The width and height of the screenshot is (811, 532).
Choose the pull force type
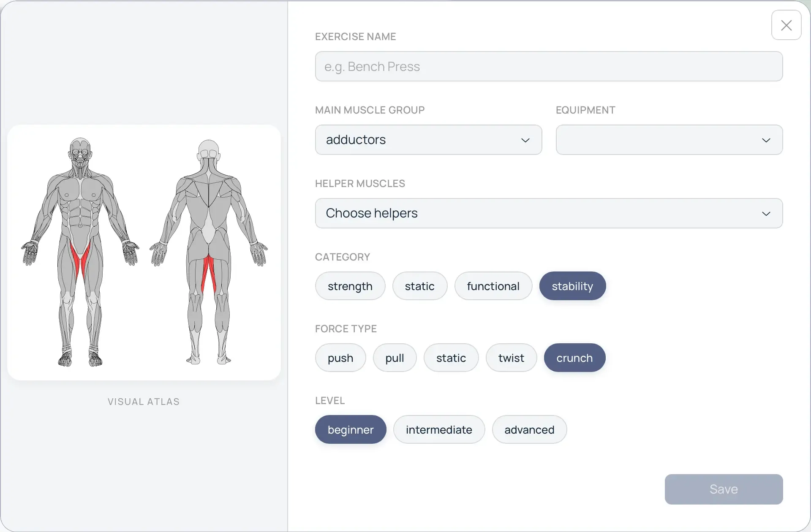[395, 358]
